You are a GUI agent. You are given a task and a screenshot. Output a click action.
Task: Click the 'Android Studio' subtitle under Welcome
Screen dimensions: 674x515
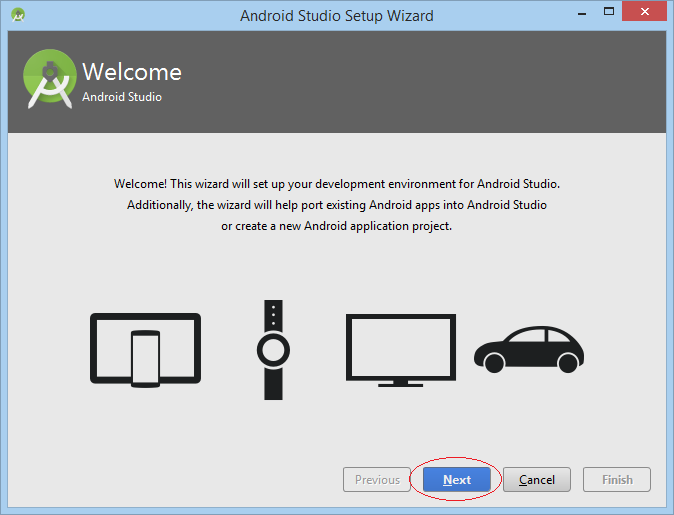pyautogui.click(x=122, y=97)
